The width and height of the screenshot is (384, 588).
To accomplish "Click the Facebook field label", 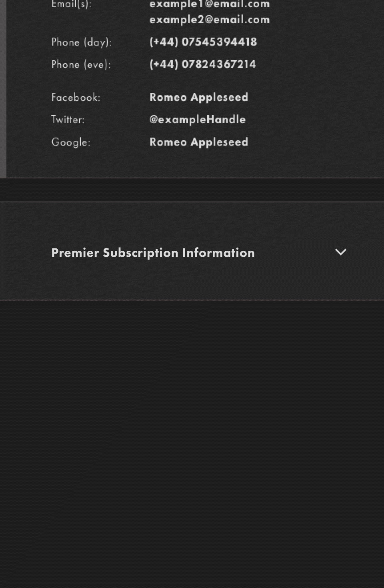I will coord(76,97).
